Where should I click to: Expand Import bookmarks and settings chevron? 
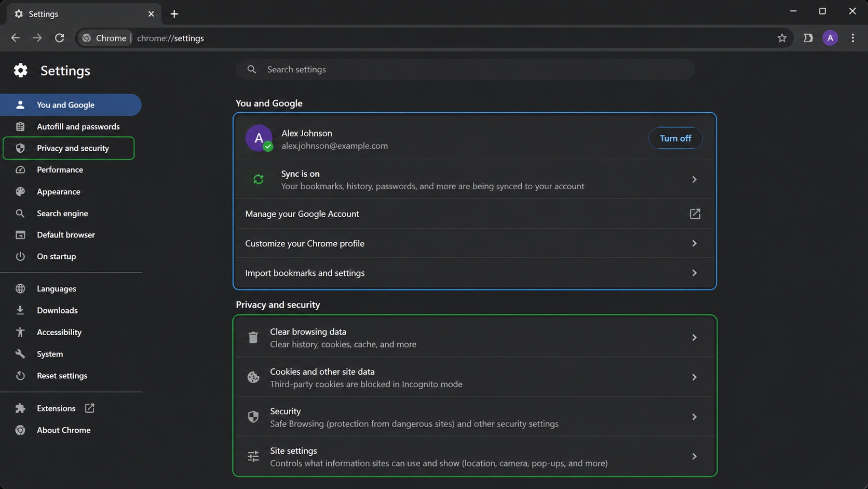tap(694, 273)
